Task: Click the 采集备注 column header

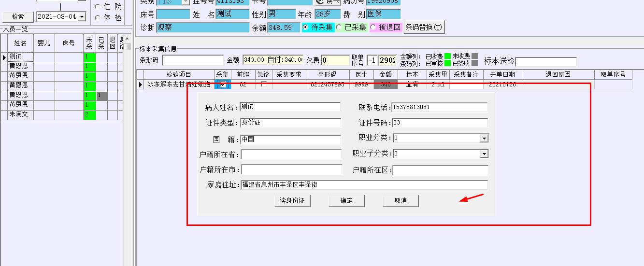Action: (x=466, y=74)
